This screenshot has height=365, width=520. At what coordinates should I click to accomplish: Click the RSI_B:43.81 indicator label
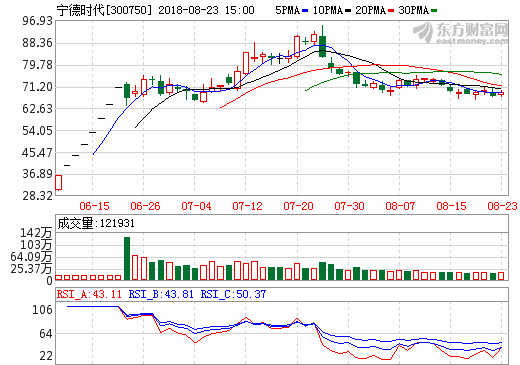(x=161, y=294)
